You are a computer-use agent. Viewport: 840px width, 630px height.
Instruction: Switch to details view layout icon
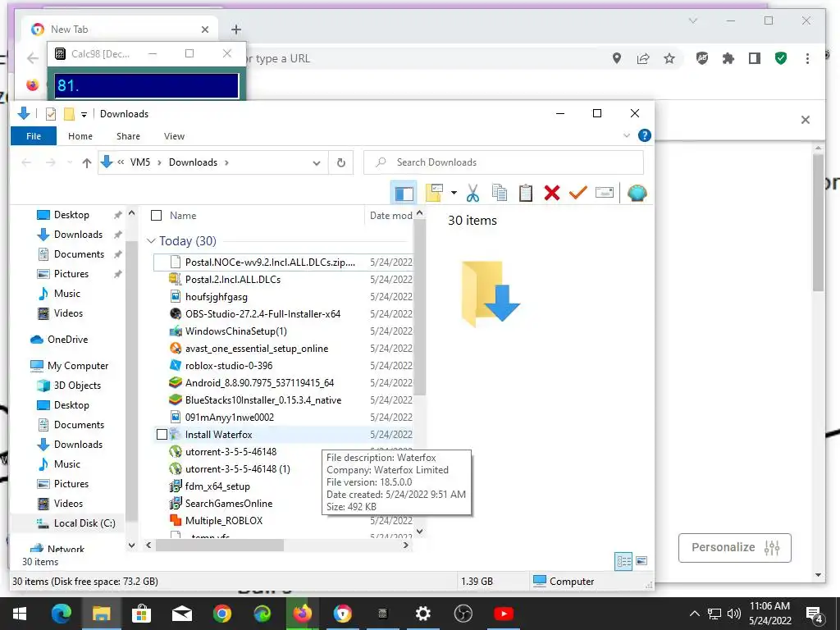coord(623,561)
